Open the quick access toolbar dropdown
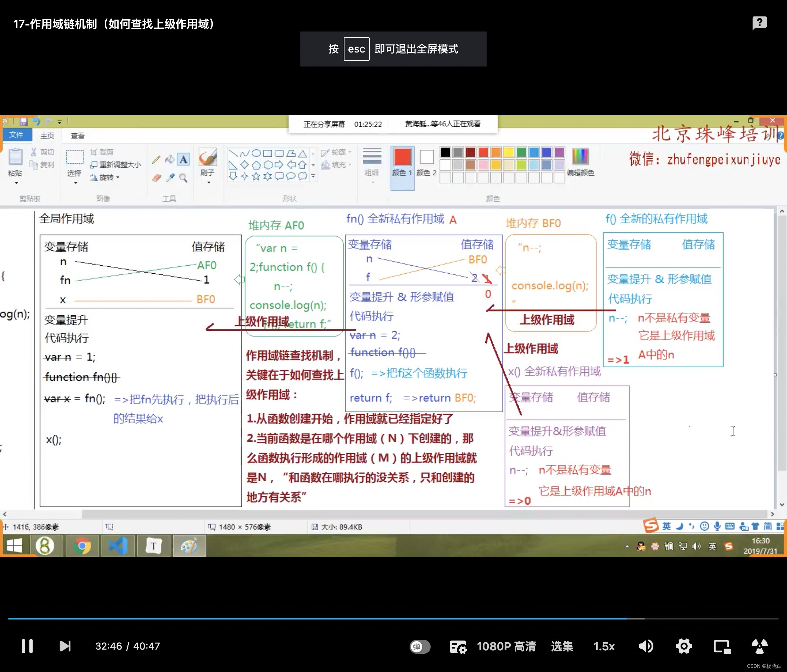The height and width of the screenshot is (672, 787). pos(60,122)
